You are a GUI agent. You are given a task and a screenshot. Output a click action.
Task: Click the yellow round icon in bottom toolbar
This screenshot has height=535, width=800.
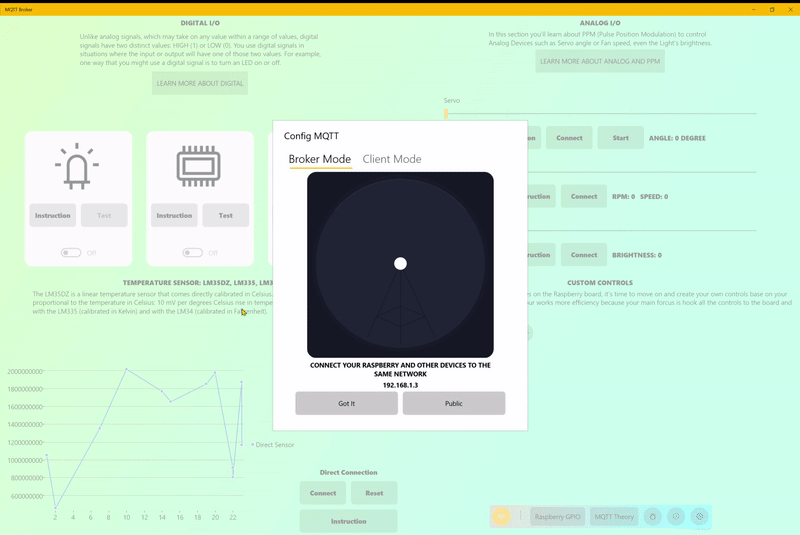[502, 517]
